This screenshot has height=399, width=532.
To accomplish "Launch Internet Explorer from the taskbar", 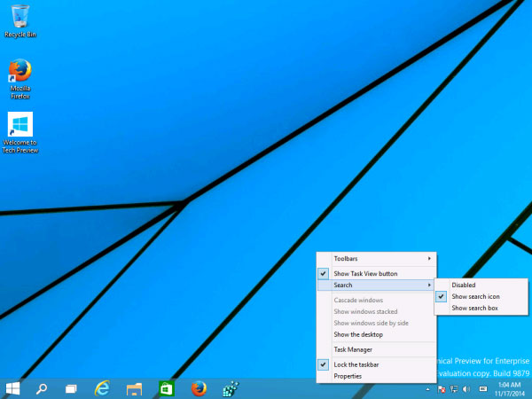I will (x=102, y=389).
